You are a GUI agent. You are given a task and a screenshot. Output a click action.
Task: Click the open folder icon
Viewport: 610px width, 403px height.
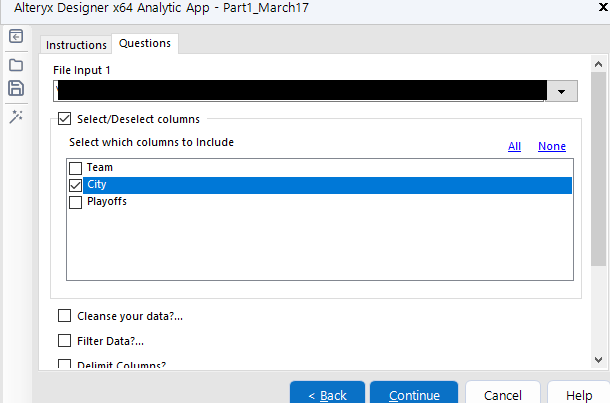pyautogui.click(x=16, y=64)
